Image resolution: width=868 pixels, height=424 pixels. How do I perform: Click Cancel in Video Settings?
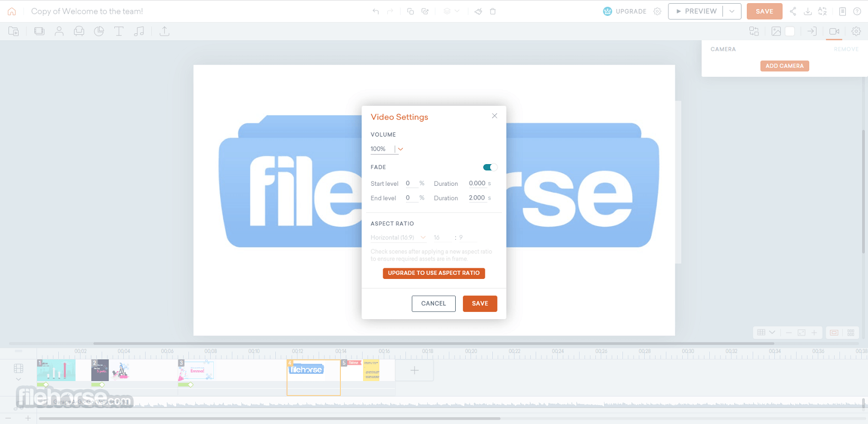click(433, 304)
